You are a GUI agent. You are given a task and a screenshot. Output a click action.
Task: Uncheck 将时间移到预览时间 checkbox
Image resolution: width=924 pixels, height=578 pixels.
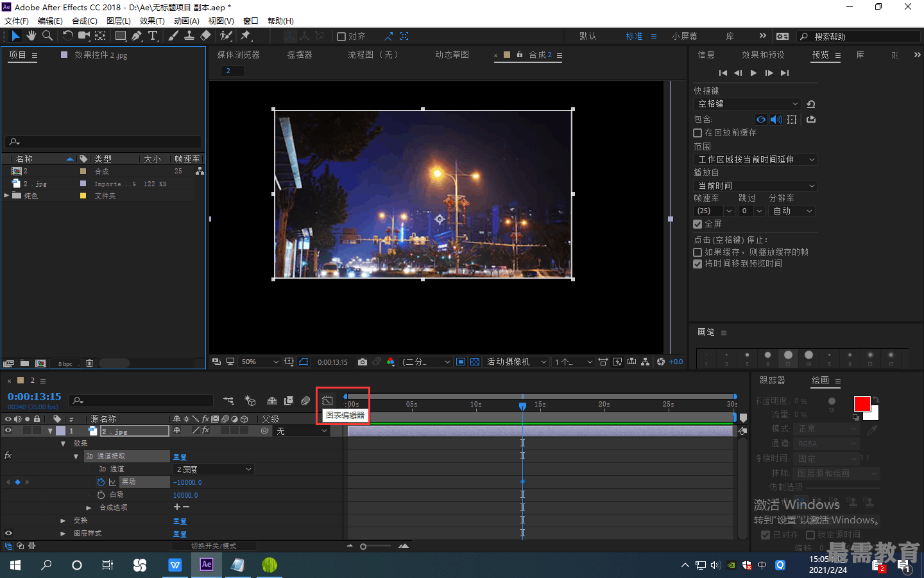(x=697, y=264)
